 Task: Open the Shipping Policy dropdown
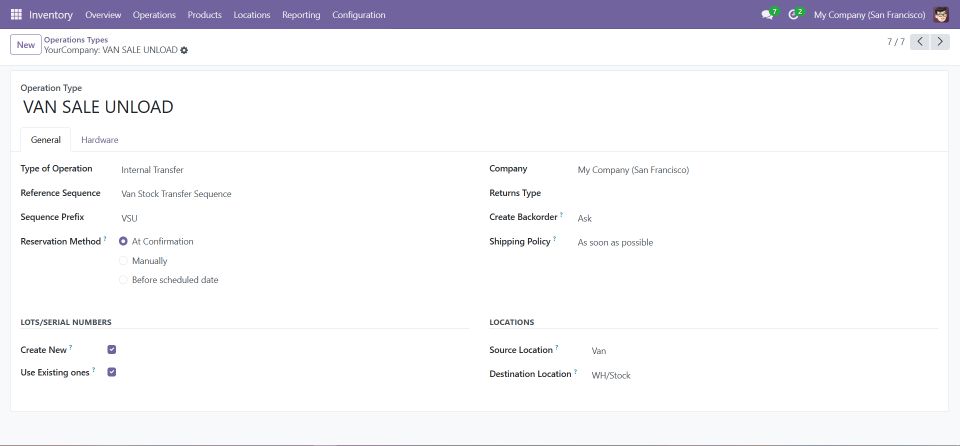(750, 242)
